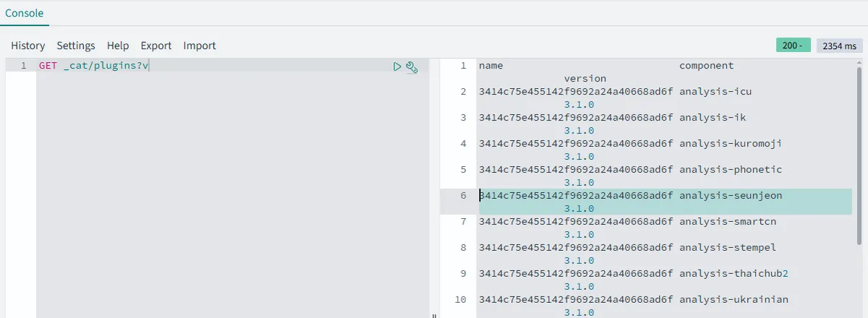Screen dimensions: 868x318
Task: Click line number 1 in the request editor
Action: coord(23,66)
